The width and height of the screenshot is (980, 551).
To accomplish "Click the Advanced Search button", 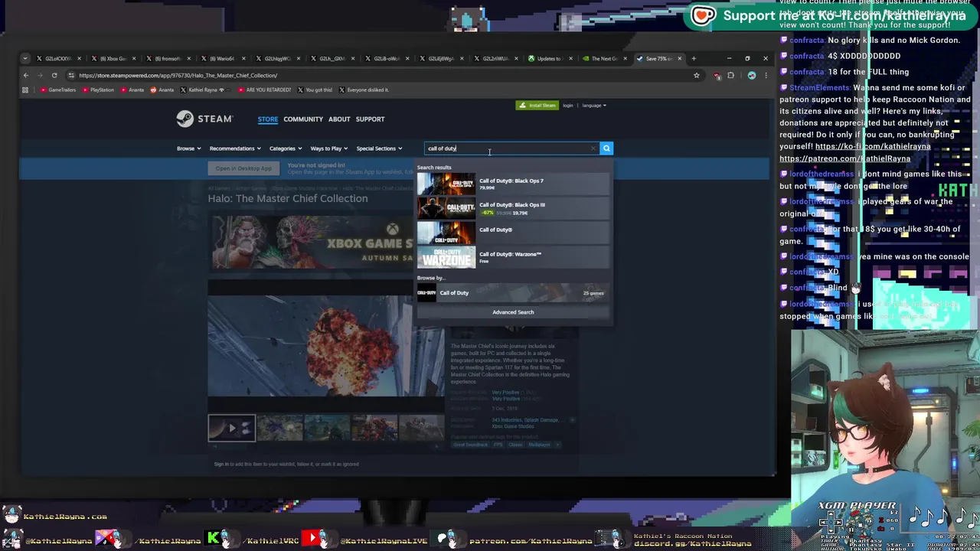I will 513,312.
